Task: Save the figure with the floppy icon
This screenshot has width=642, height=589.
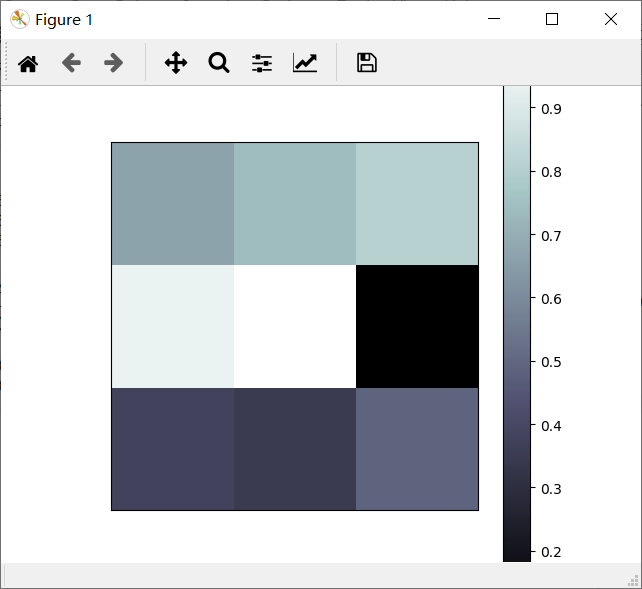Action: [x=367, y=63]
